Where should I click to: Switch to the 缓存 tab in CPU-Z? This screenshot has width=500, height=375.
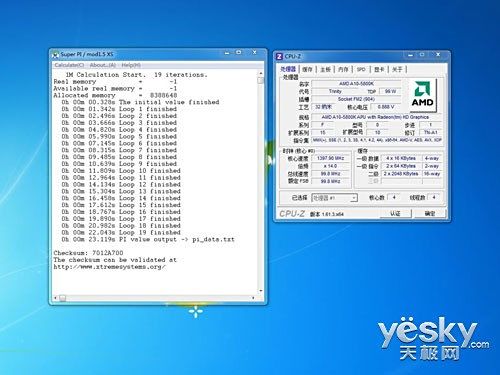[x=307, y=69]
